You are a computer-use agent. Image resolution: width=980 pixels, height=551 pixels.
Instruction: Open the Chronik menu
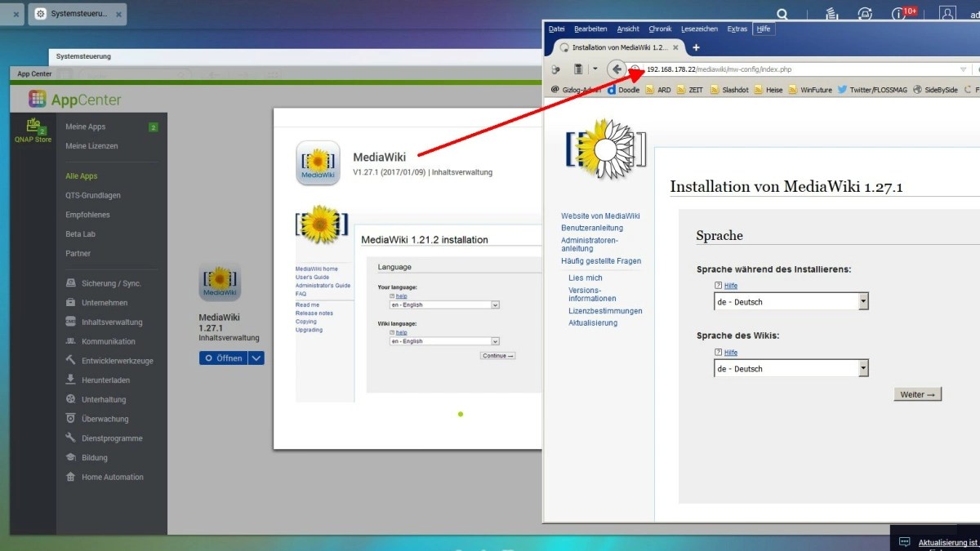[660, 29]
